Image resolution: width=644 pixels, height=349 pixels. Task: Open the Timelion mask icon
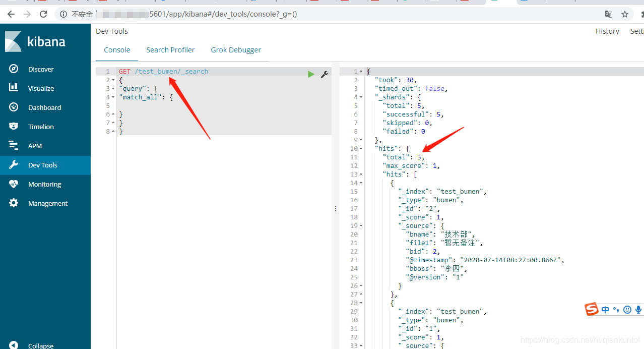tap(14, 126)
